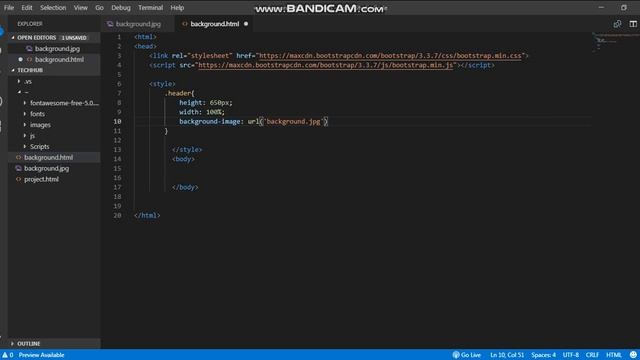The width and height of the screenshot is (640, 360).
Task: Click the .header selector text
Action: tap(179, 93)
